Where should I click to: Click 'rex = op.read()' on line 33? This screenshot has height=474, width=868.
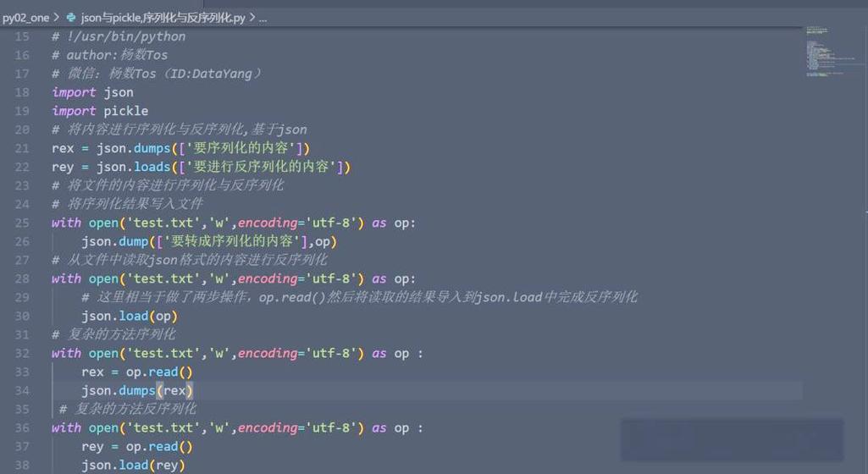[136, 372]
